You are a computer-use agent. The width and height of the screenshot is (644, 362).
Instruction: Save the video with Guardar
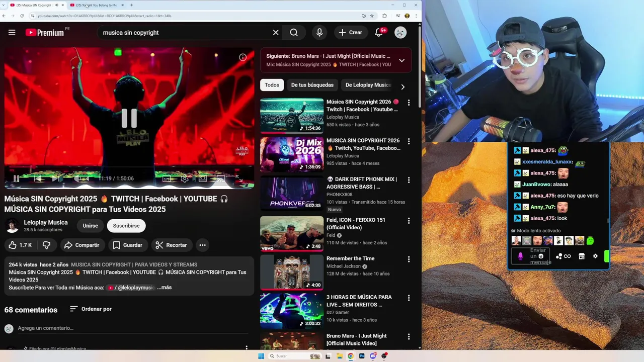(128, 245)
